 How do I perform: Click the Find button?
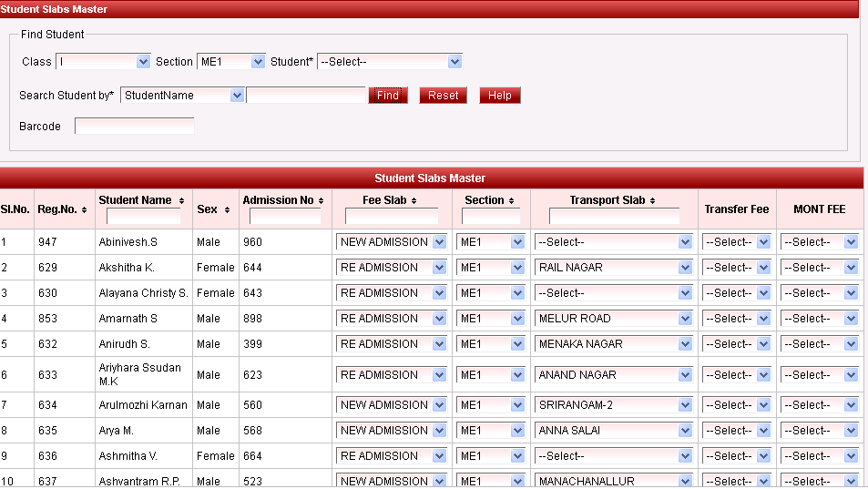click(388, 96)
